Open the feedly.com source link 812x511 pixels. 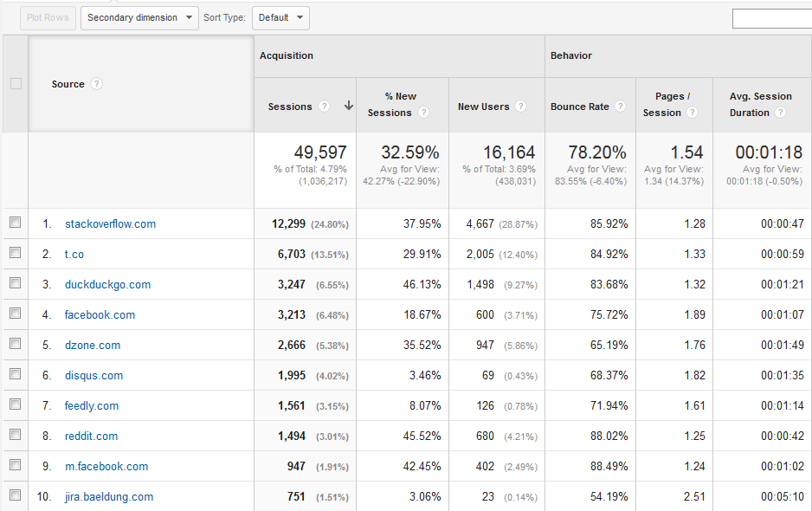[x=92, y=406]
